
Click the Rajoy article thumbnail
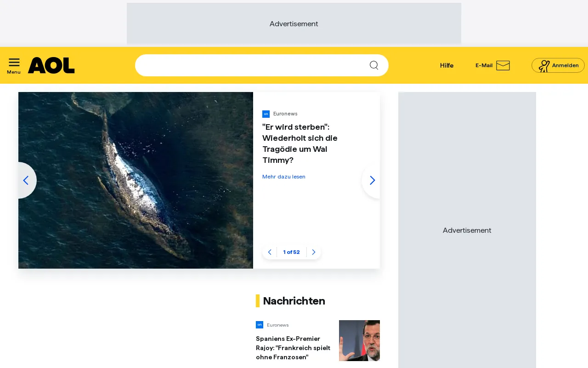click(x=359, y=340)
